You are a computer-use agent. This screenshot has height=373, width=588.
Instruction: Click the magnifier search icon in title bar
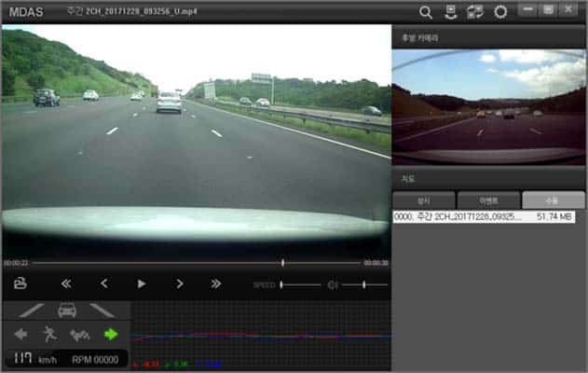[426, 12]
